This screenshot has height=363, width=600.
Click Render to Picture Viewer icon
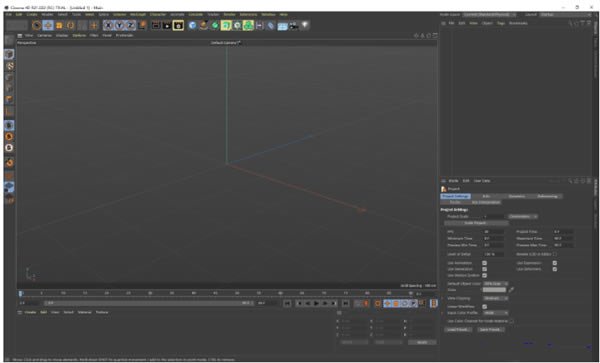pos(167,26)
